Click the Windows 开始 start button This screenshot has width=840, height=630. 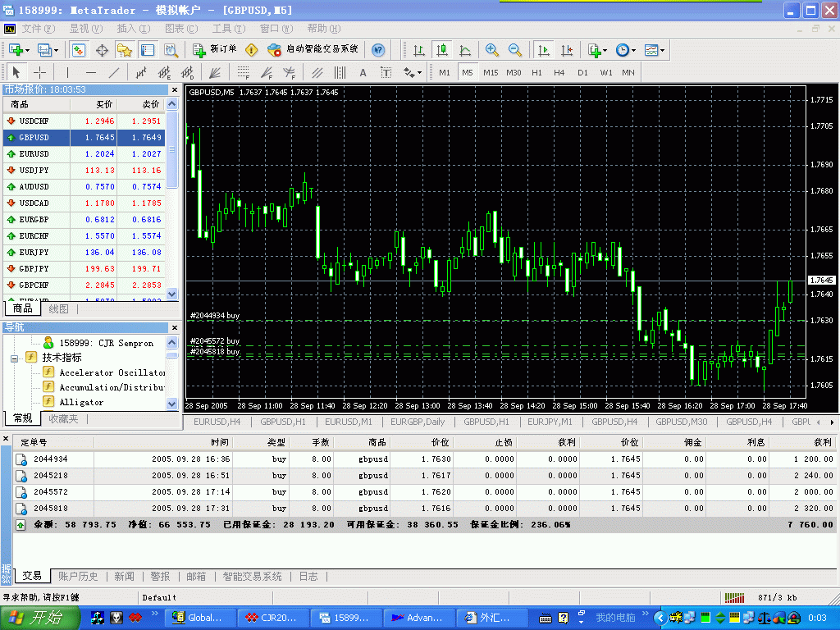pyautogui.click(x=37, y=618)
